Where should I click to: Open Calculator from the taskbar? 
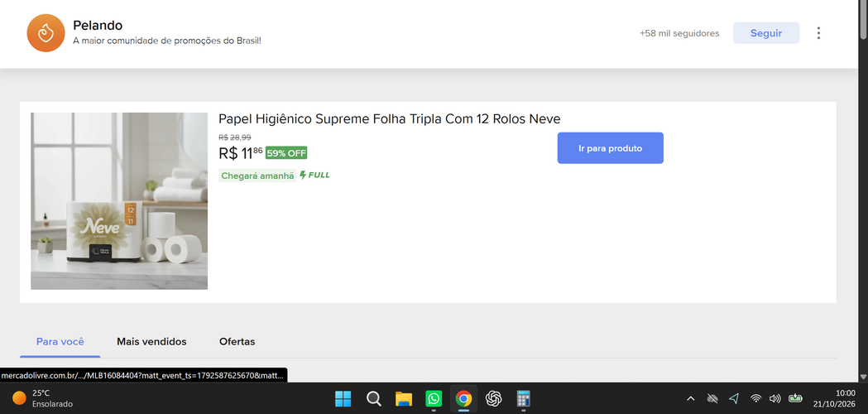(523, 398)
